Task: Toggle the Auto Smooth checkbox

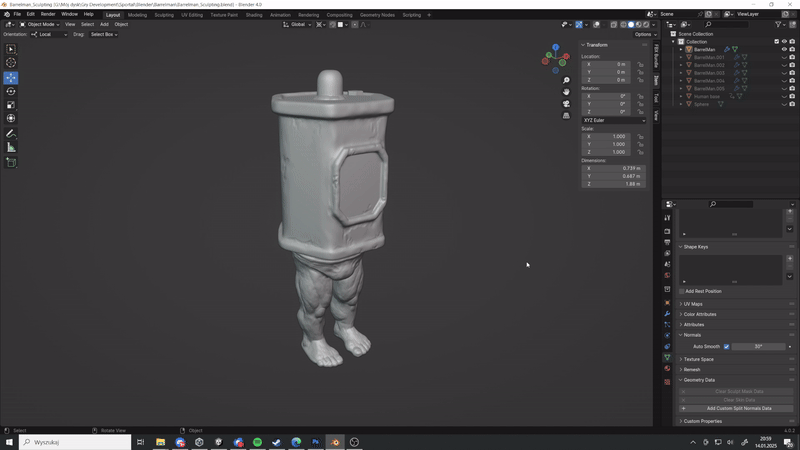Action: click(x=727, y=346)
